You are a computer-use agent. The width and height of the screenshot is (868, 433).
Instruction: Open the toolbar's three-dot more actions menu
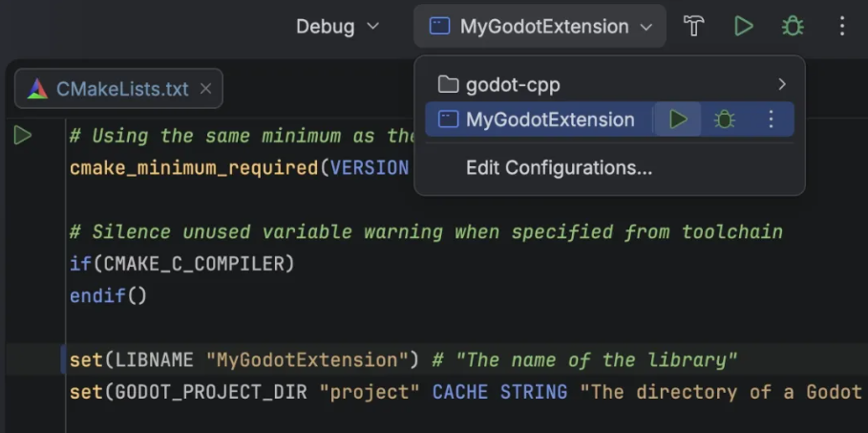pos(841,27)
